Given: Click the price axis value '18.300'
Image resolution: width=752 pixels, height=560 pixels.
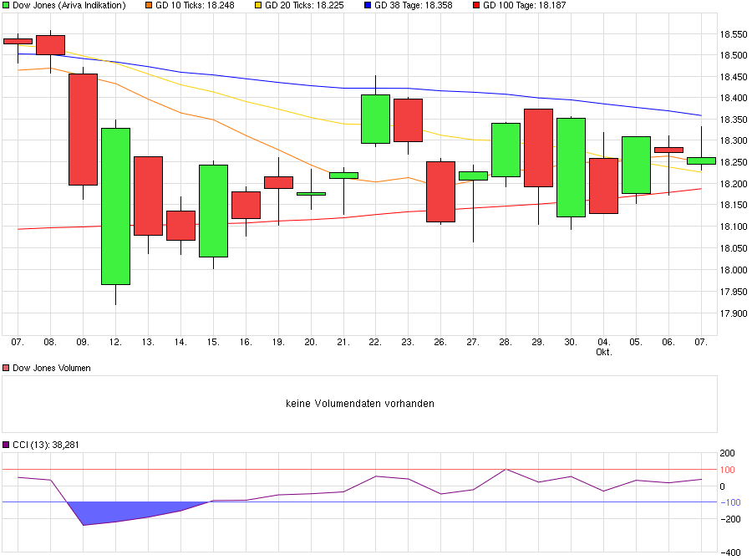Looking at the screenshot, I should coord(734,140).
